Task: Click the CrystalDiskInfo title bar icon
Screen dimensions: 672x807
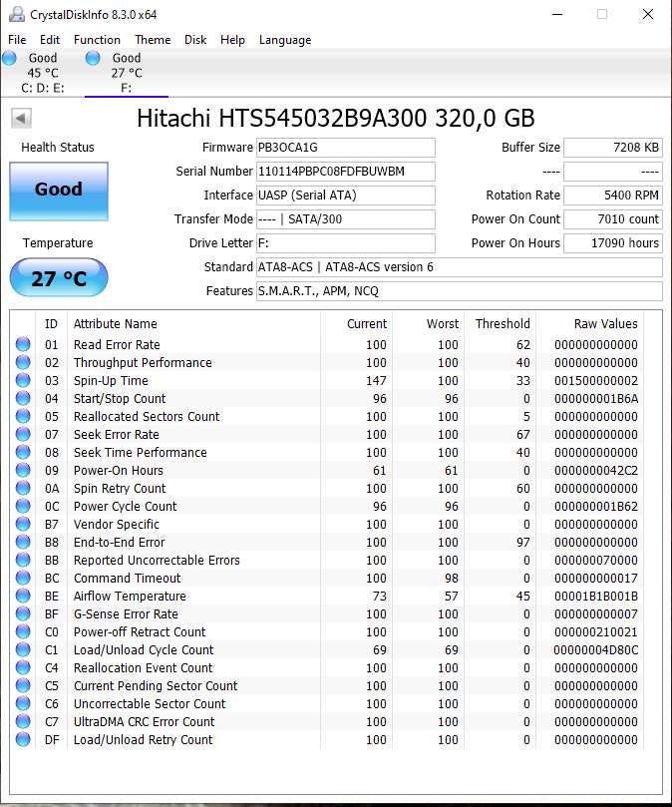Action: coord(17,14)
